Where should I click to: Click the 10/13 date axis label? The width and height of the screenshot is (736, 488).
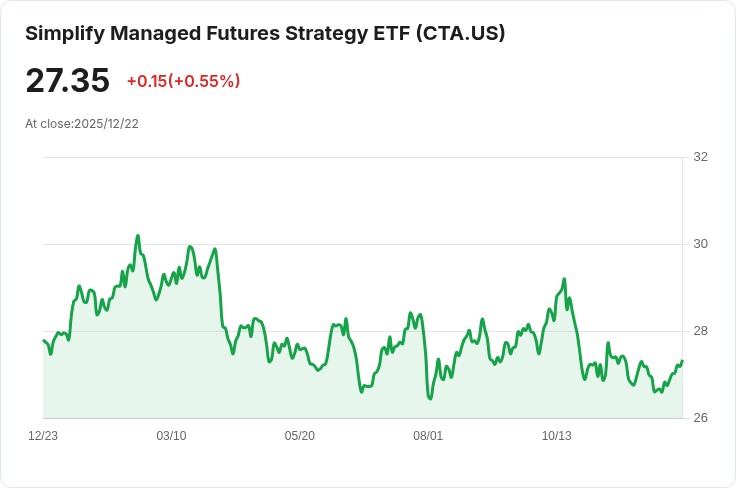(557, 436)
